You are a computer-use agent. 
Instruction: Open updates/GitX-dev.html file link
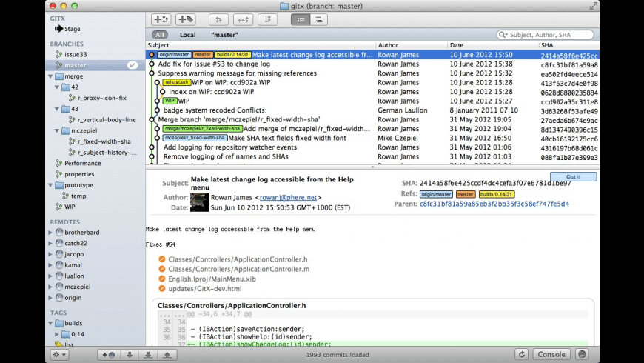[x=204, y=289]
